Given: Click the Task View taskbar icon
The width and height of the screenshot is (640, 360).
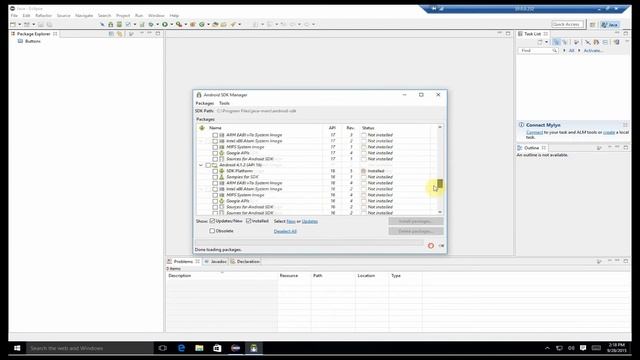Looking at the screenshot, I should click(x=162, y=348).
